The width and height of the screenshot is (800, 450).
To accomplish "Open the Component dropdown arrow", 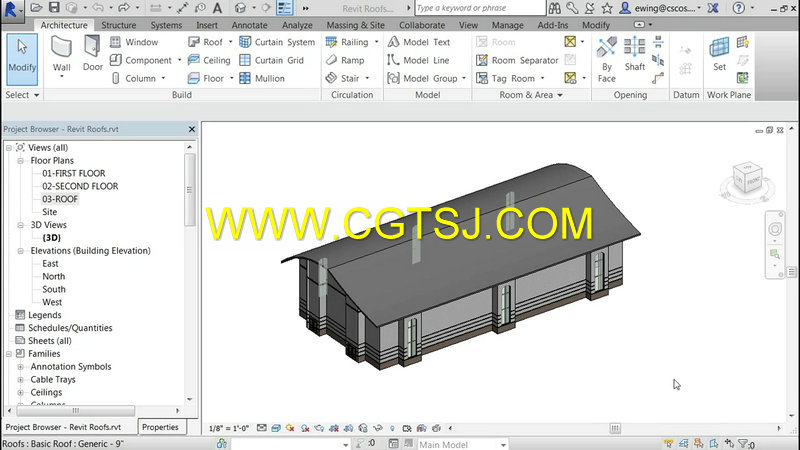I will 180,60.
